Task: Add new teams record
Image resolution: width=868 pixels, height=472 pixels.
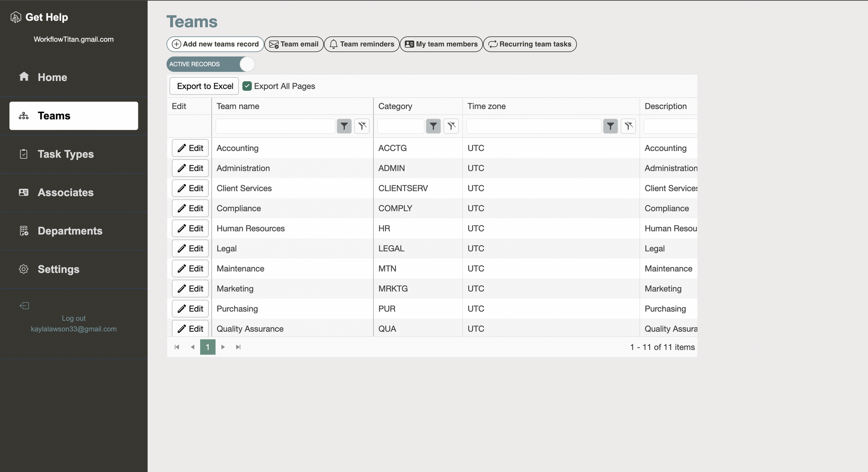Action: (x=215, y=44)
